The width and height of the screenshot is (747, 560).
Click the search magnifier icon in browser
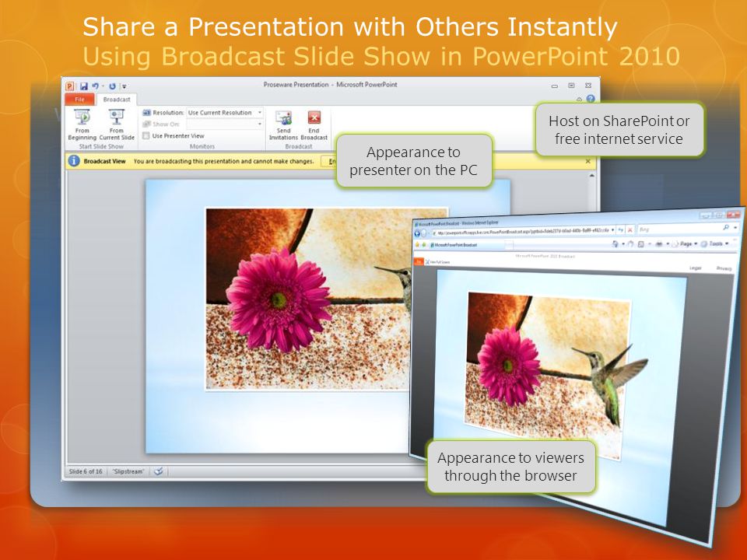(726, 227)
